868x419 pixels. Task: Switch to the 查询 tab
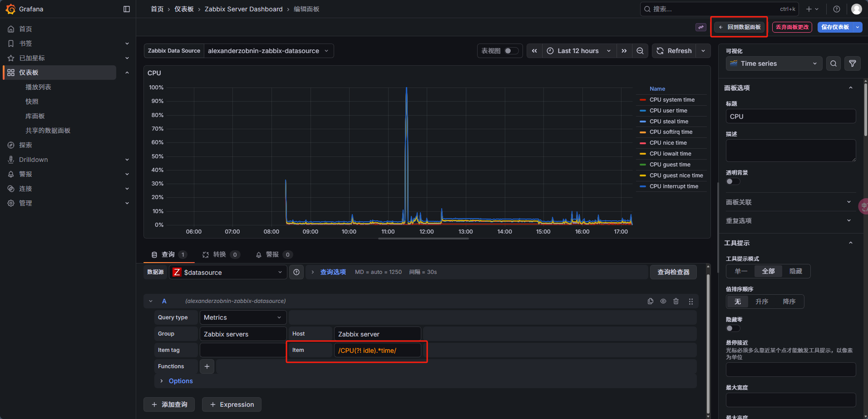[169, 254]
